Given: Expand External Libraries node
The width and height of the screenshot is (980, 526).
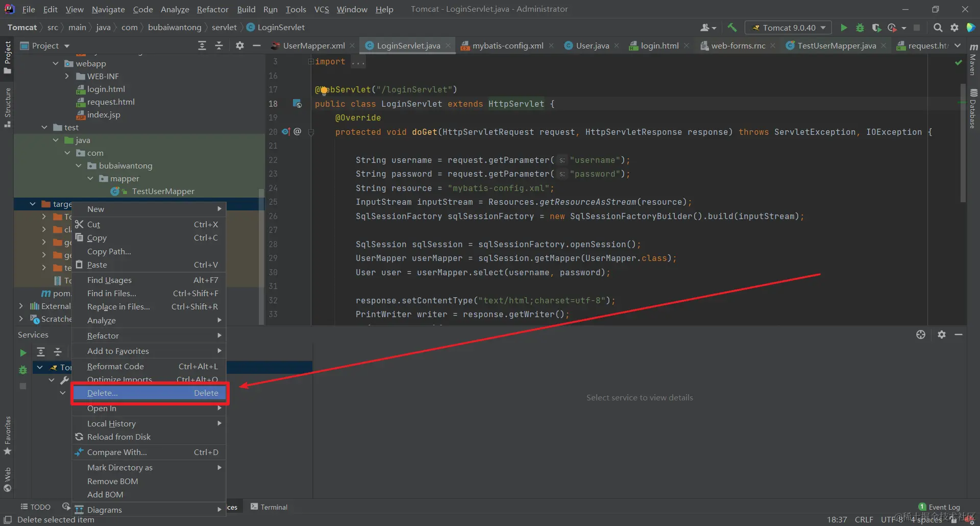Looking at the screenshot, I should (x=21, y=306).
